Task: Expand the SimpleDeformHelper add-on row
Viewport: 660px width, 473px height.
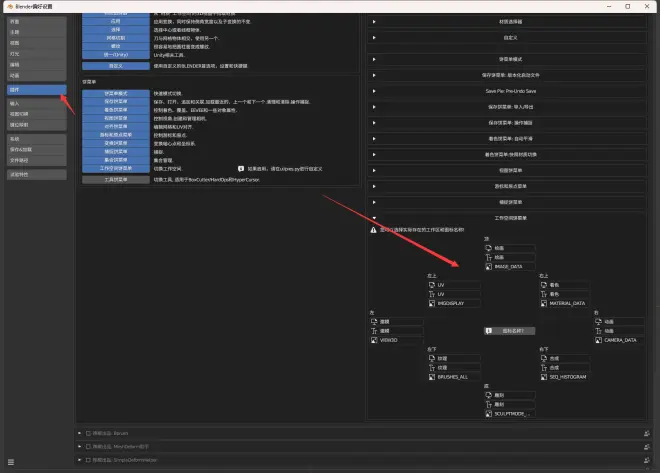Action: pyautogui.click(x=80, y=460)
